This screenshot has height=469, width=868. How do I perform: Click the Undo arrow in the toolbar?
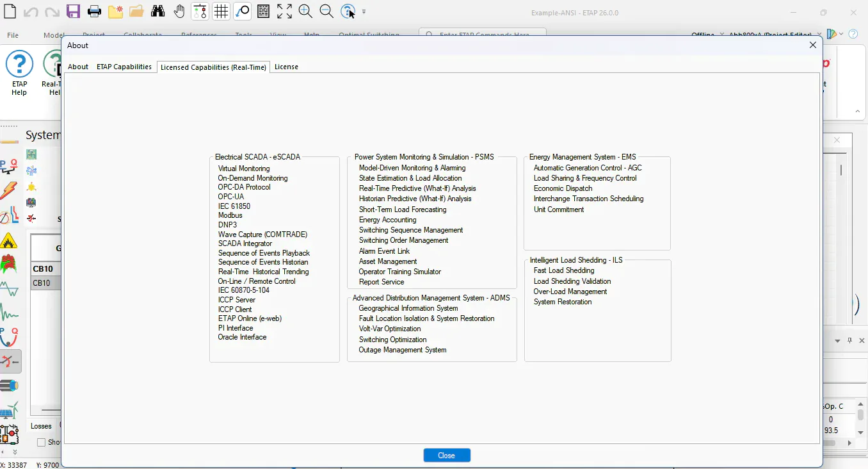[x=31, y=12]
